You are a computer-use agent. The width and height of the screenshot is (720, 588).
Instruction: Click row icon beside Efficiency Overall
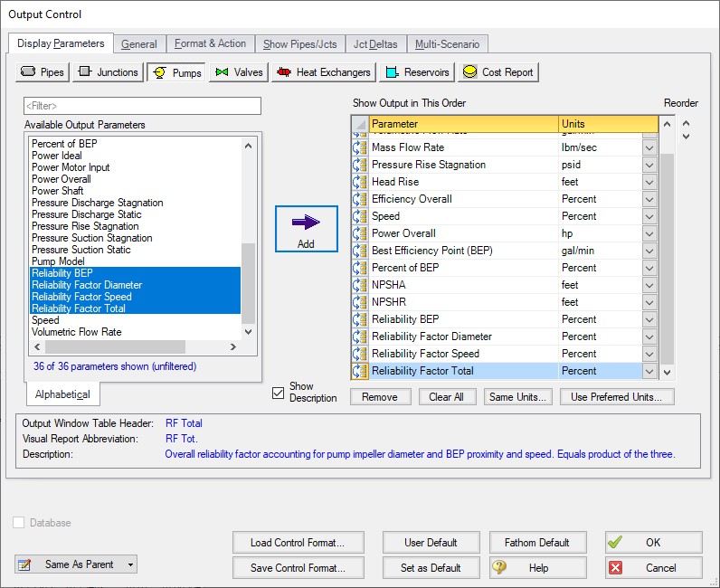[360, 199]
